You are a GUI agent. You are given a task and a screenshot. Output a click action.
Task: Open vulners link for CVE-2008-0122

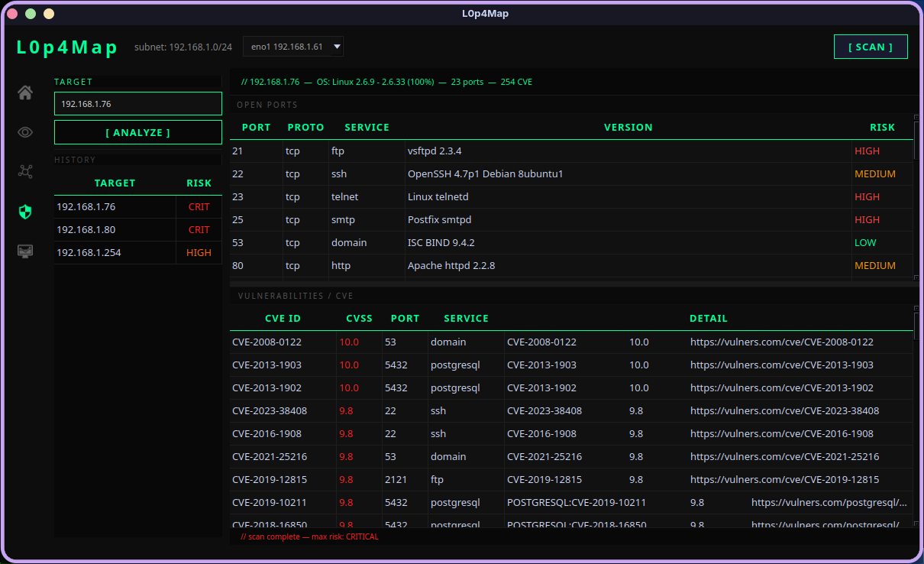tap(782, 342)
